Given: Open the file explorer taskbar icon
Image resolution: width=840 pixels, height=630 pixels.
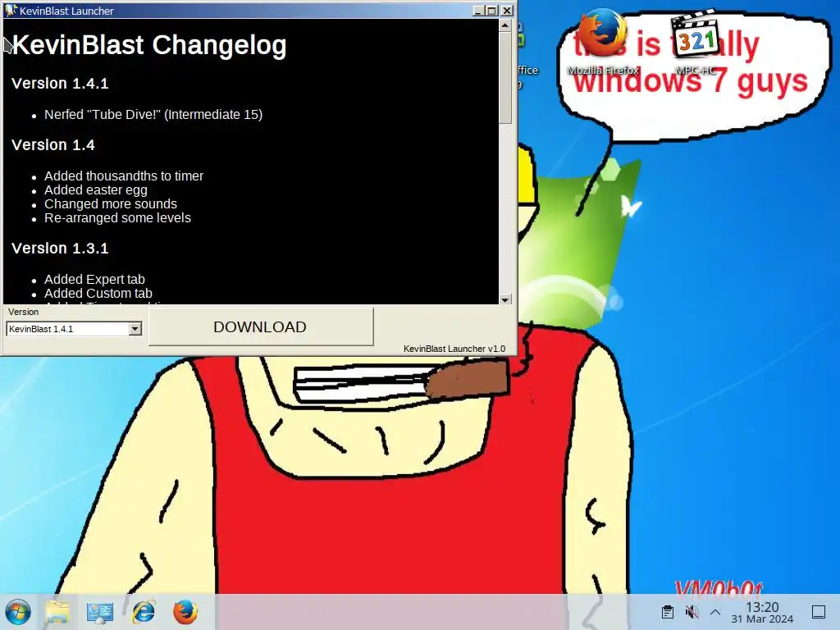Looking at the screenshot, I should (57, 612).
